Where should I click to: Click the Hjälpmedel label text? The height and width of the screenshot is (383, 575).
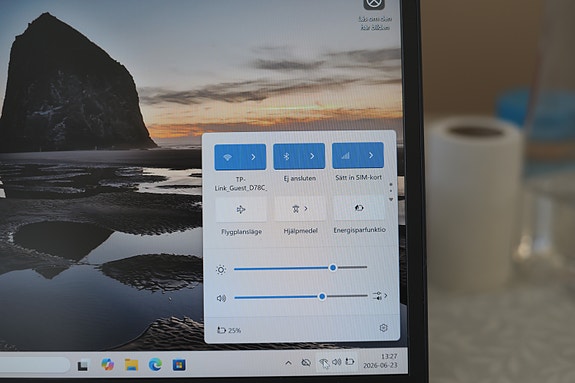coord(300,231)
